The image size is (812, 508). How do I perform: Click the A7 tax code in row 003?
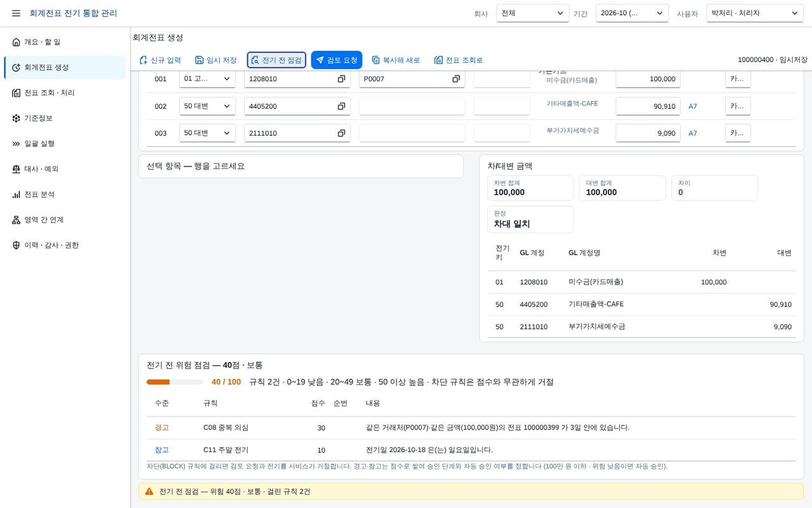coord(693,133)
